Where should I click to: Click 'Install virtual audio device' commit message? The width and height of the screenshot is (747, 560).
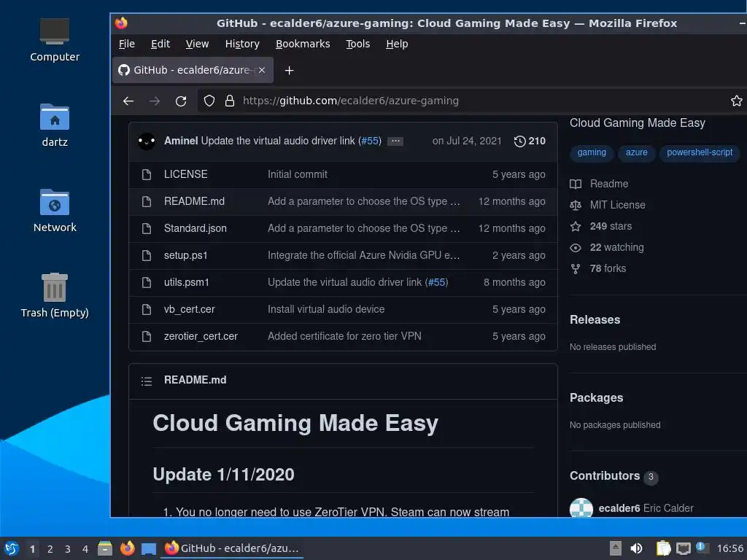point(326,309)
